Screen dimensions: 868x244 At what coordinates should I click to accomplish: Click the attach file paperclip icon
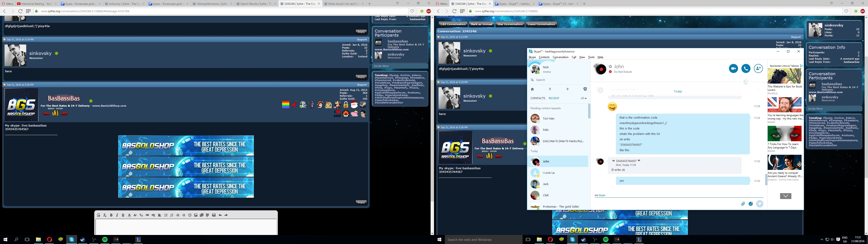pos(743,204)
